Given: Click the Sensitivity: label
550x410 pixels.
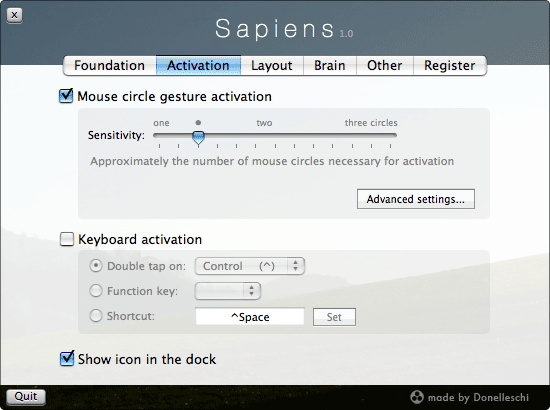Looking at the screenshot, I should coord(116,135).
